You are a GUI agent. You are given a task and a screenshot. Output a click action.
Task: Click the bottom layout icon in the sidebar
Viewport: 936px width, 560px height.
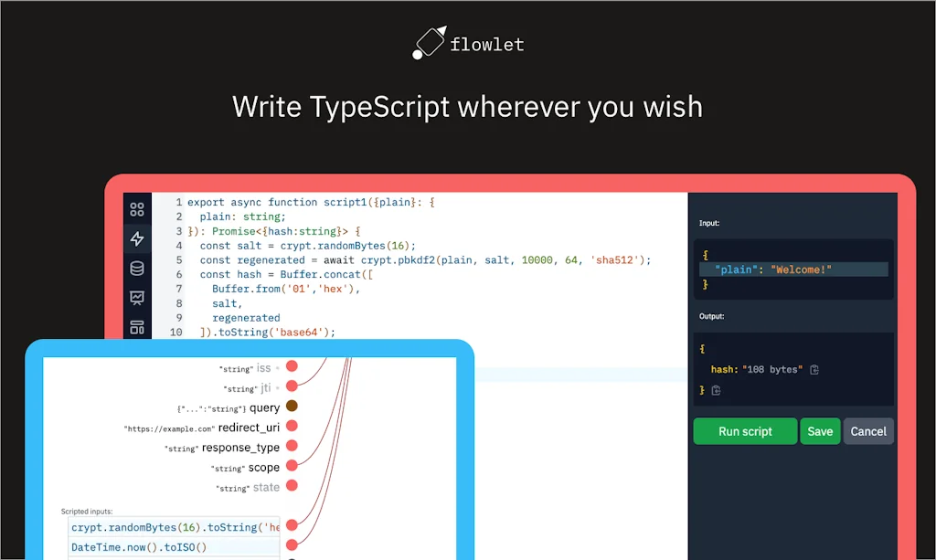137,327
